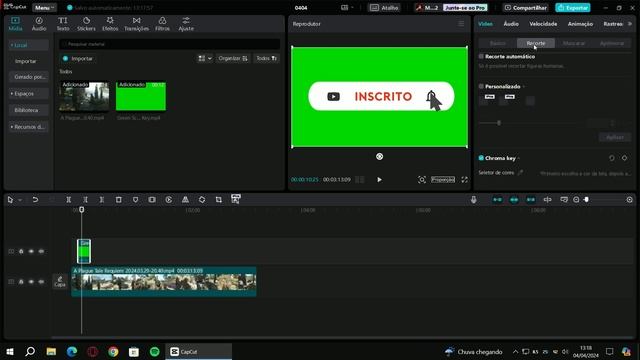Reset Chroma key with circular arrow icon
The image size is (640, 360).
611,158
